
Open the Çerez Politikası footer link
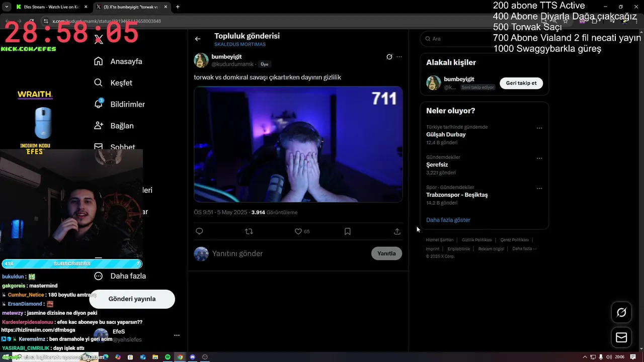pyautogui.click(x=515, y=240)
